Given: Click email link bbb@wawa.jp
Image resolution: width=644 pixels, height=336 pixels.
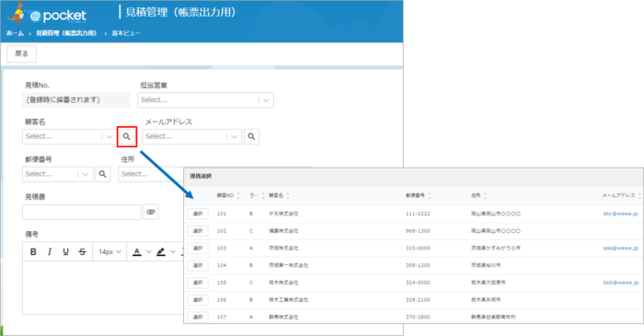Looking at the screenshot, I should (621, 283).
